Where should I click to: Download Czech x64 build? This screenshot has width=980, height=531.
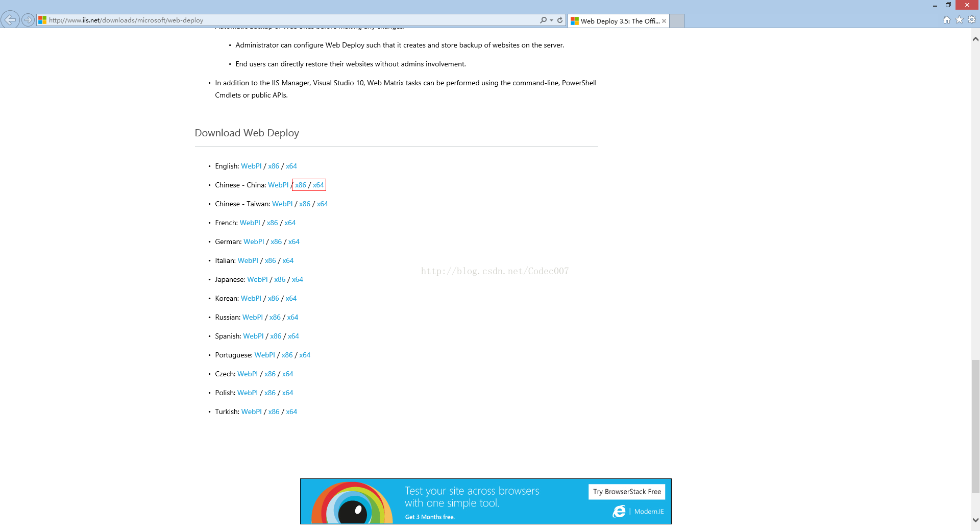[288, 374]
